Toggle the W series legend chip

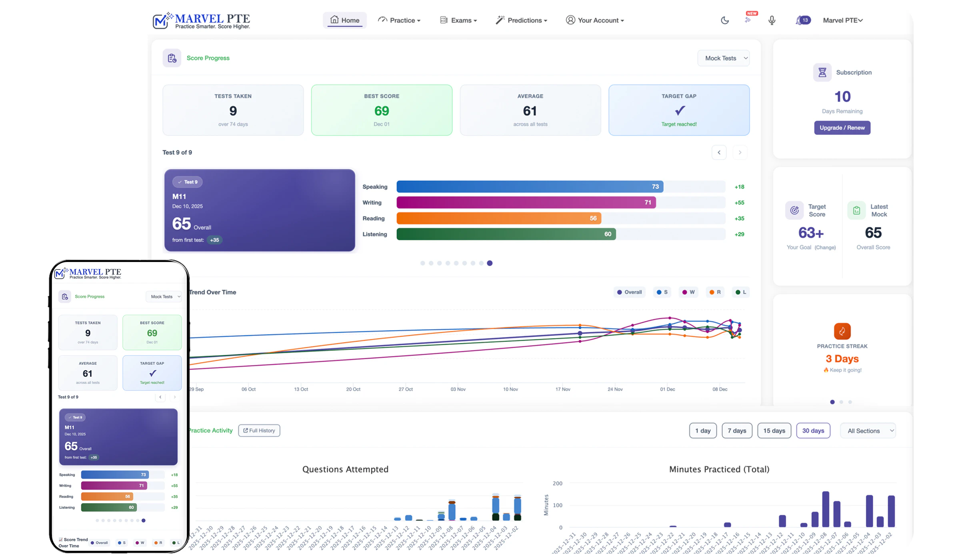pos(688,292)
